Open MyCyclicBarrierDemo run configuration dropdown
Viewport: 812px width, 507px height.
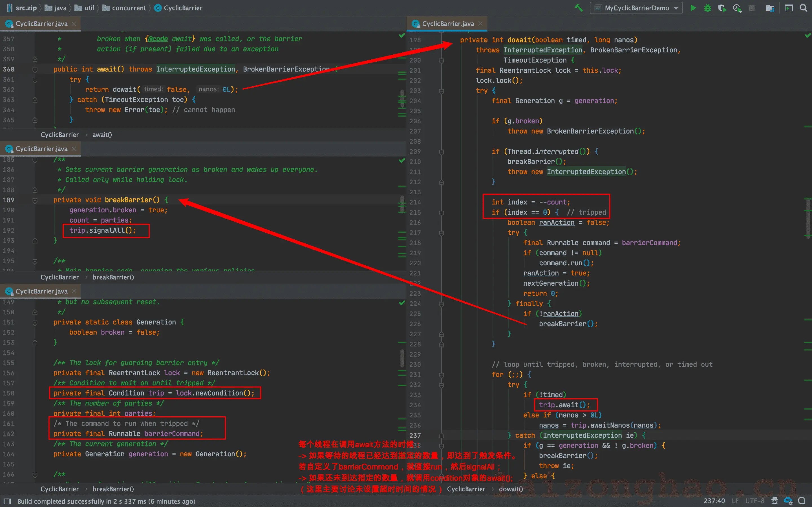637,8
